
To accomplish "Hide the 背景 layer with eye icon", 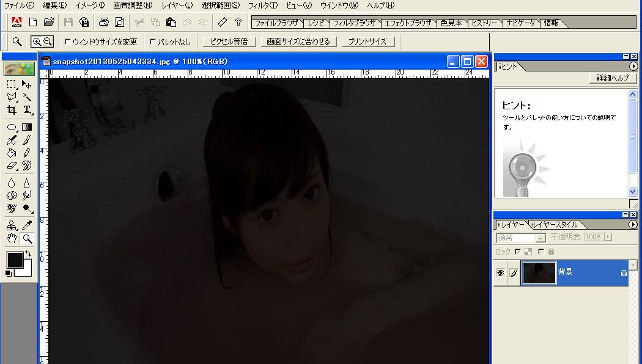I will (x=500, y=273).
